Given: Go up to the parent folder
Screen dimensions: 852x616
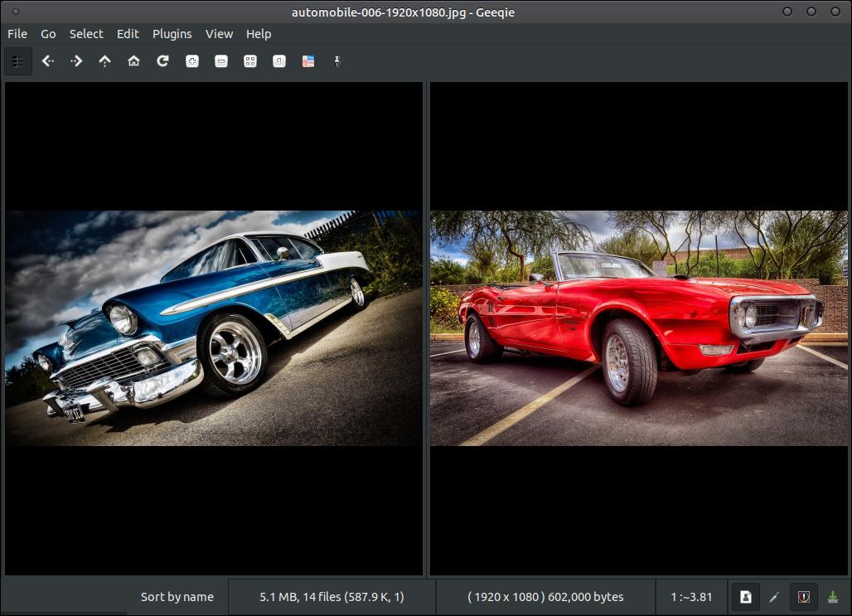Looking at the screenshot, I should [105, 61].
